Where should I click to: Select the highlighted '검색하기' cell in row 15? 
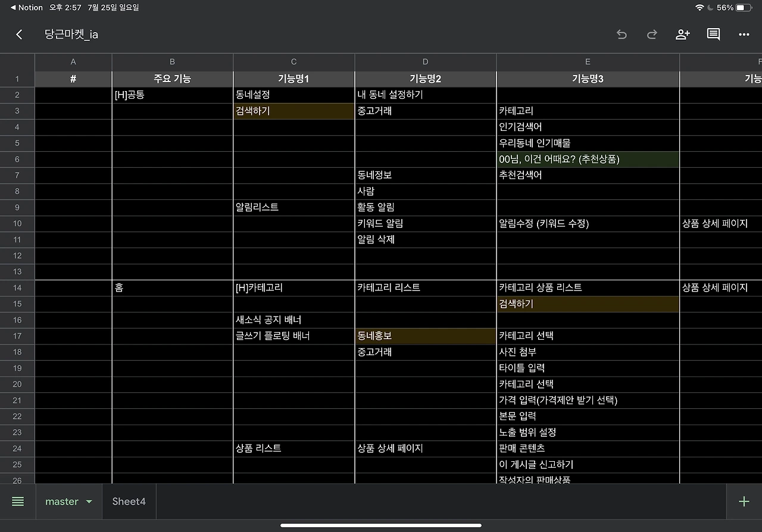(x=588, y=304)
